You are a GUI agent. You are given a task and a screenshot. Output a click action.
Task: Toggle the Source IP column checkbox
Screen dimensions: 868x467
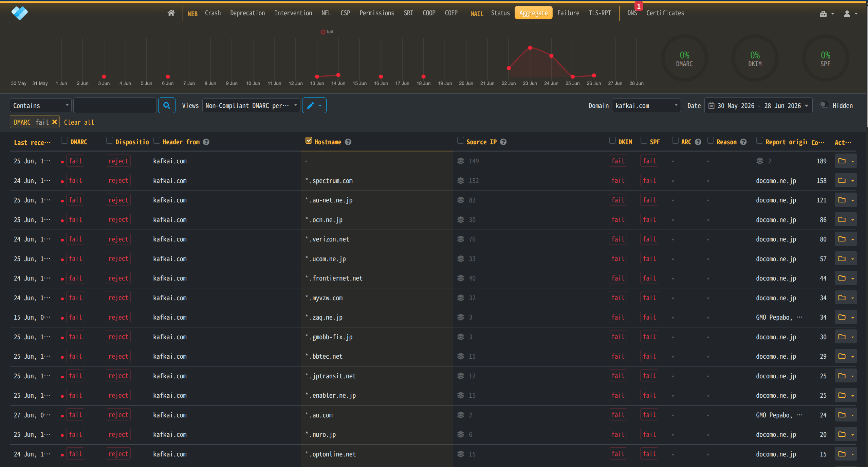(460, 141)
